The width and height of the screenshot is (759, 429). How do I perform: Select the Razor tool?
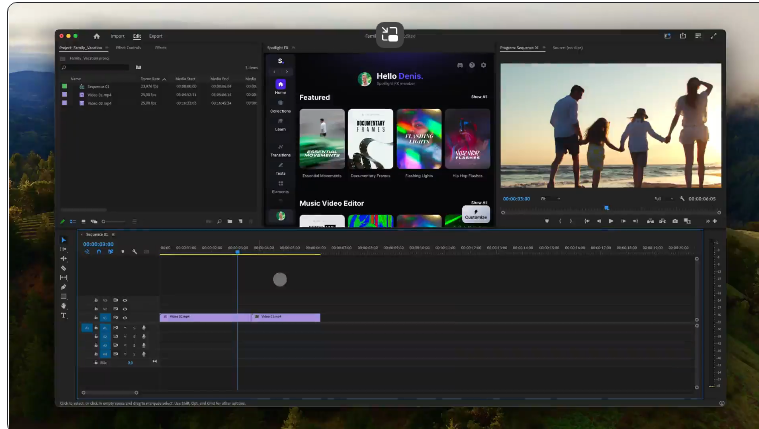[x=64, y=268]
